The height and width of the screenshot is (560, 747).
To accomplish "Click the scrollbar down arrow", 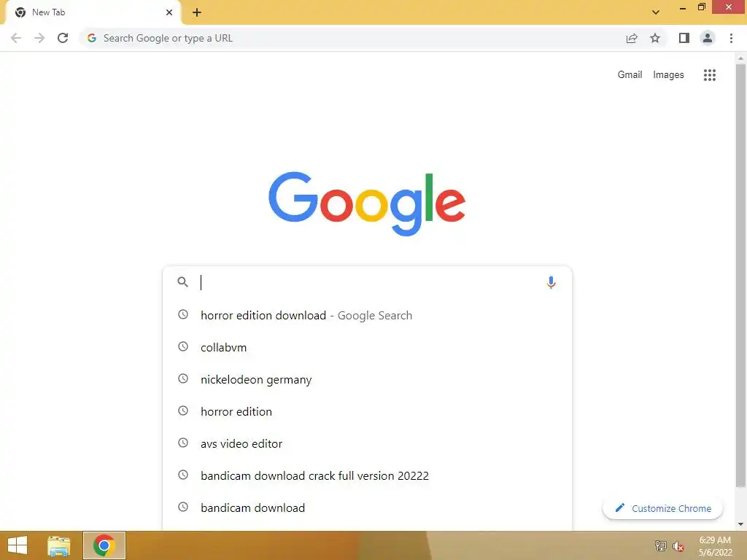I will pyautogui.click(x=740, y=524).
